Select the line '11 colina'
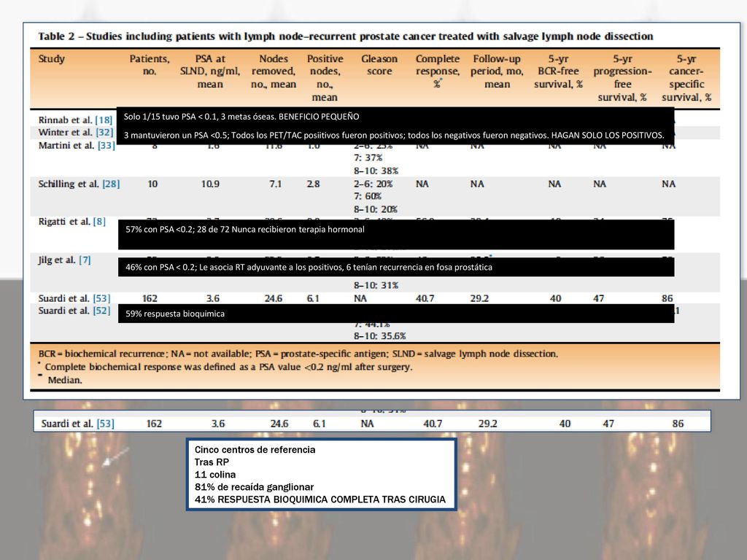Viewport: 747px width, 560px height. [215, 474]
